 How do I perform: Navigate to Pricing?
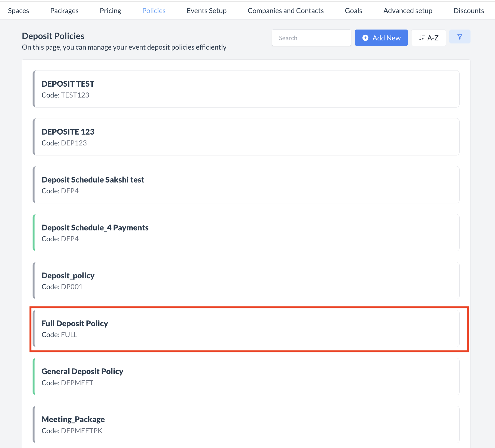click(x=110, y=10)
